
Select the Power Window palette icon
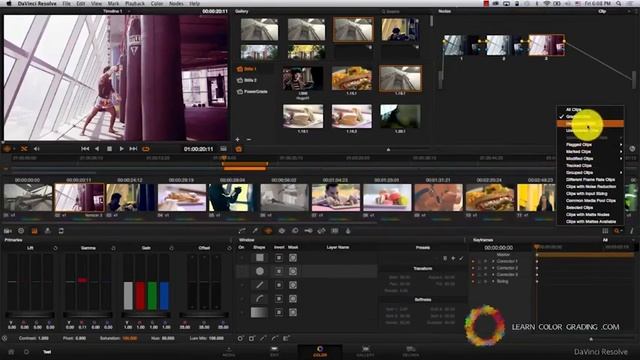coord(268,231)
